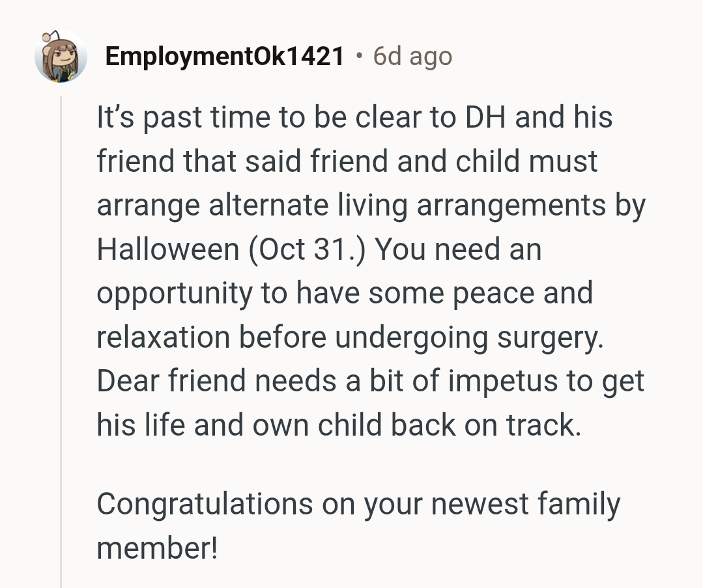Click the EmploymentOk1421 avatar icon
Viewport: 703px width, 588px height.
point(61,57)
